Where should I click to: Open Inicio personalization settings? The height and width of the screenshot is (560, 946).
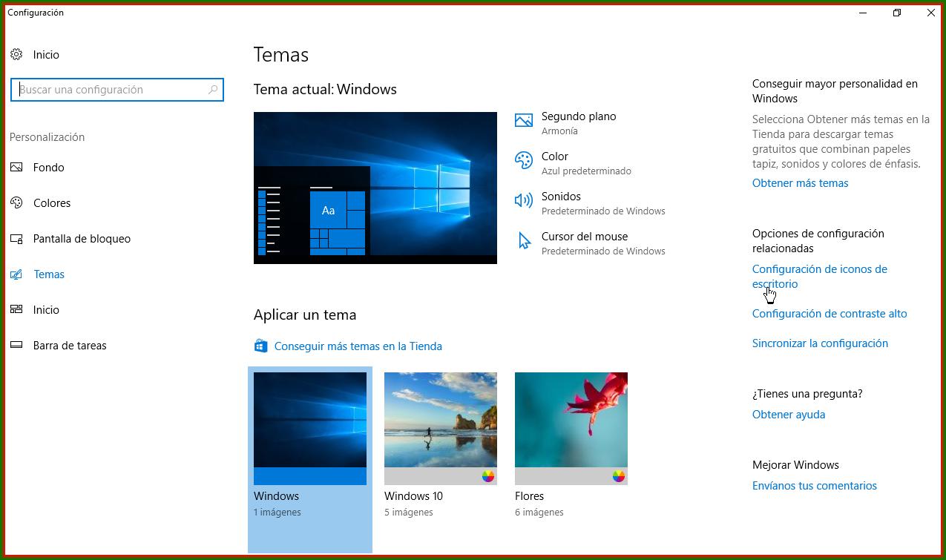point(47,309)
